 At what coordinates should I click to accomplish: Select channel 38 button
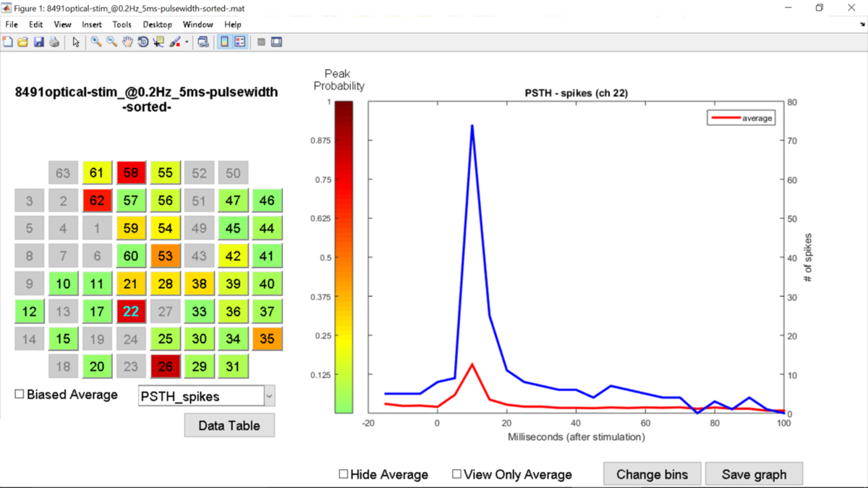[x=199, y=284]
